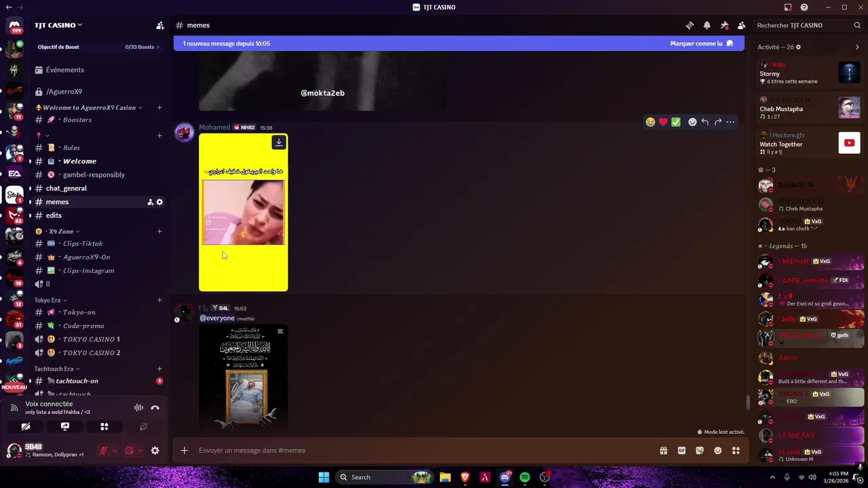This screenshot has height=488, width=868.
Task: Disconnect from voice hang-up icon
Action: [155, 407]
